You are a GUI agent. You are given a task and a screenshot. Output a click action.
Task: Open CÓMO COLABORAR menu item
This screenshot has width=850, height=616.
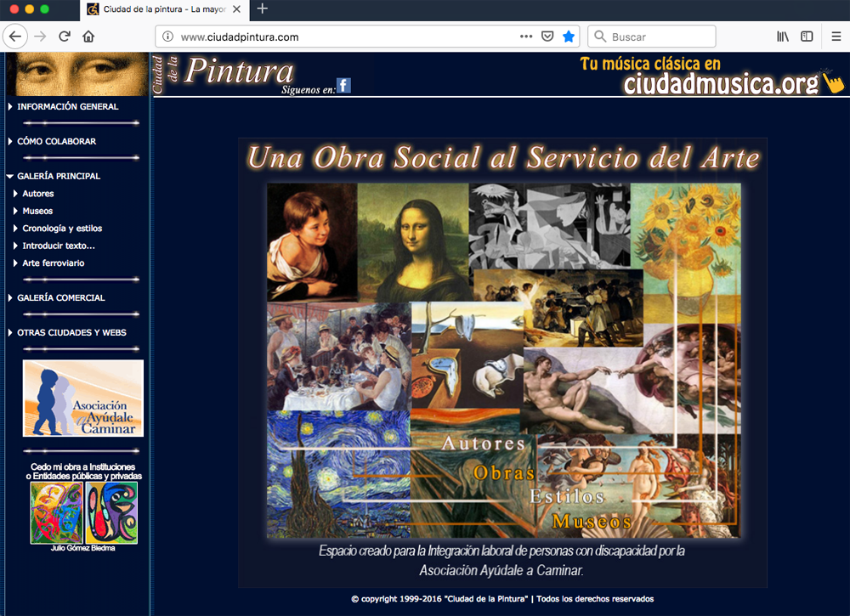56,141
